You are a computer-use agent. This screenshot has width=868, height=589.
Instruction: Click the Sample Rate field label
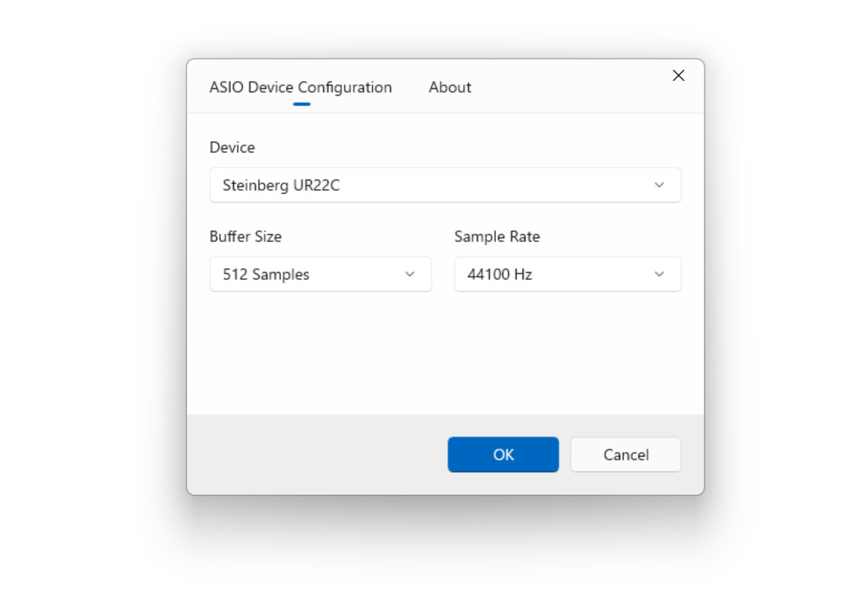[x=497, y=236]
